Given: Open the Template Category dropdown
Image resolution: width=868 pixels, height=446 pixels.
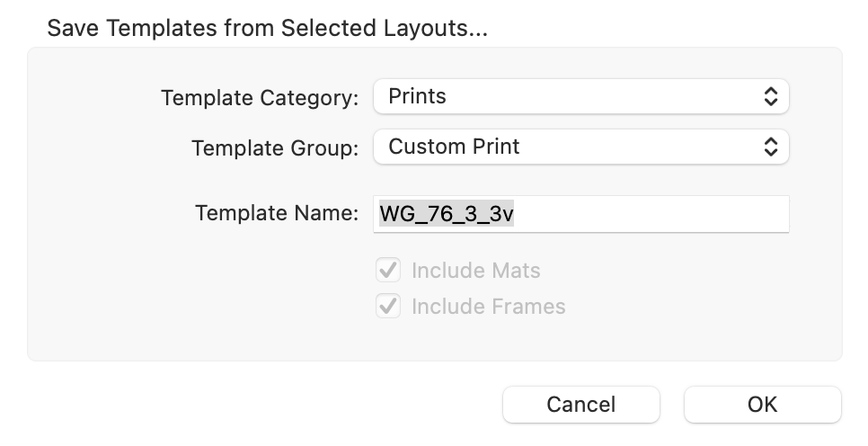Looking at the screenshot, I should point(580,97).
